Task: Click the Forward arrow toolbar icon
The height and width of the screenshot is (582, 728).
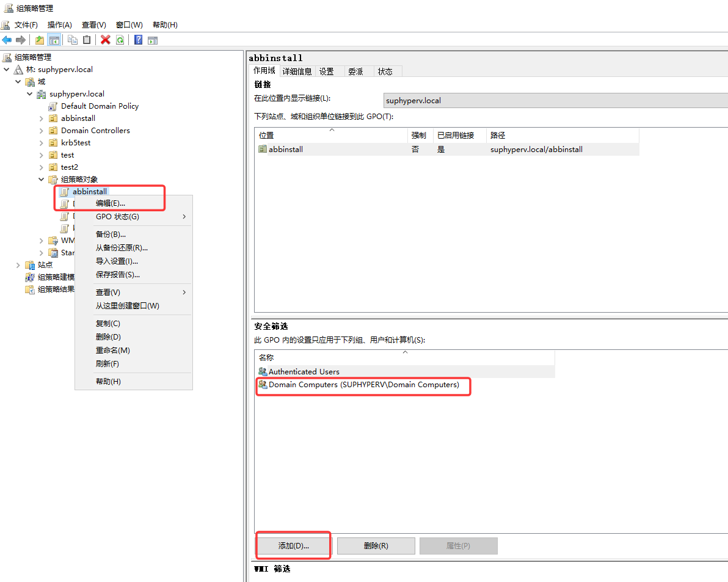Action: [21, 40]
